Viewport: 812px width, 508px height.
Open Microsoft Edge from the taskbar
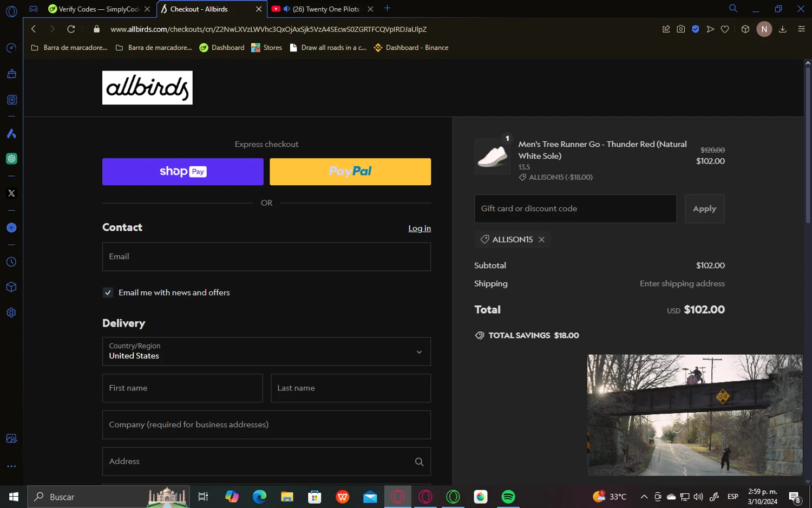[x=259, y=497]
